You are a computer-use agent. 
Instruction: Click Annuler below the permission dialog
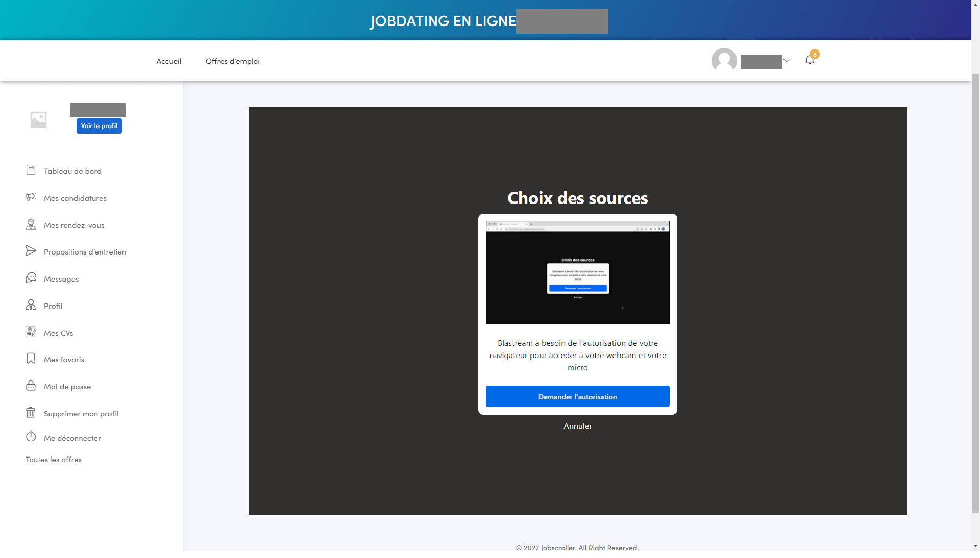pos(577,426)
